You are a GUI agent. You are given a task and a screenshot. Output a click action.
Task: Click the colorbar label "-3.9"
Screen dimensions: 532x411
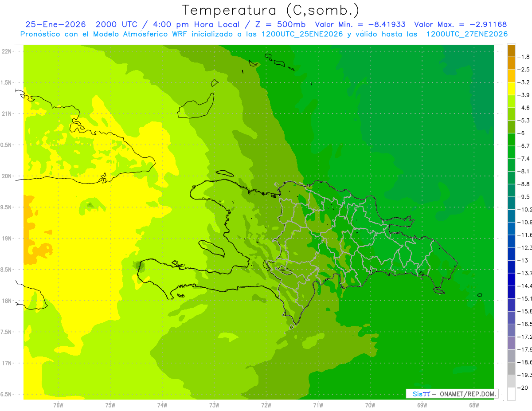pyautogui.click(x=524, y=95)
